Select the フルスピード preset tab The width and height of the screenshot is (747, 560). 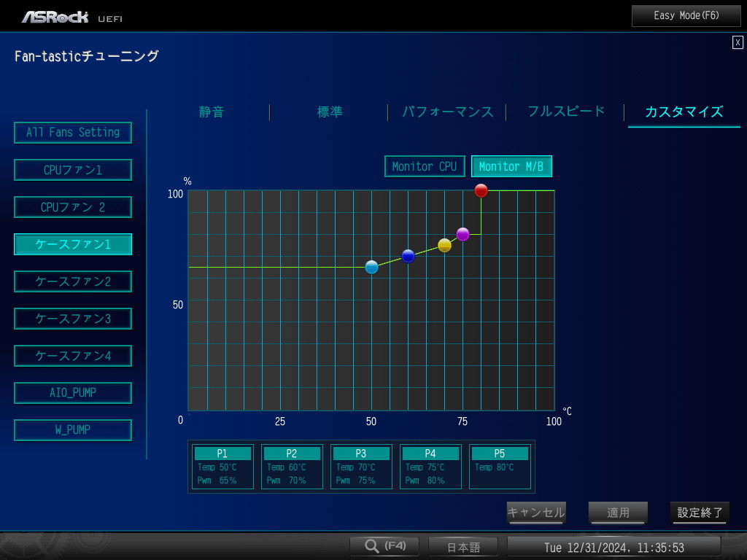pos(566,112)
